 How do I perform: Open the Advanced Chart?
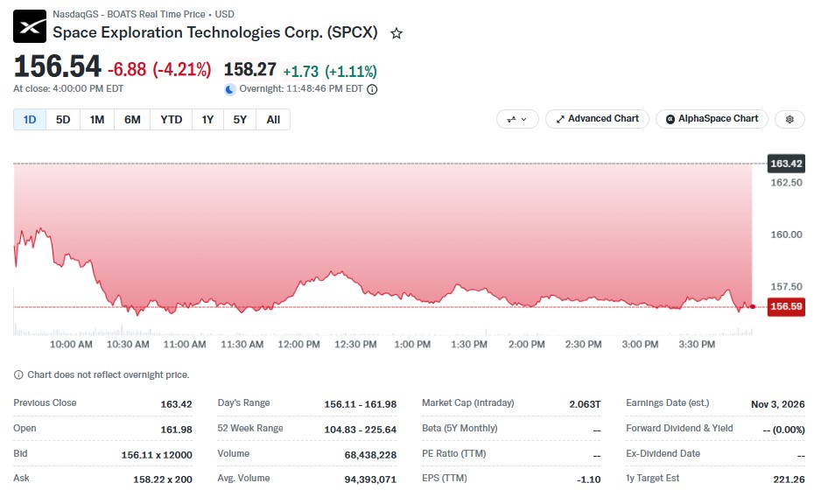pos(597,119)
